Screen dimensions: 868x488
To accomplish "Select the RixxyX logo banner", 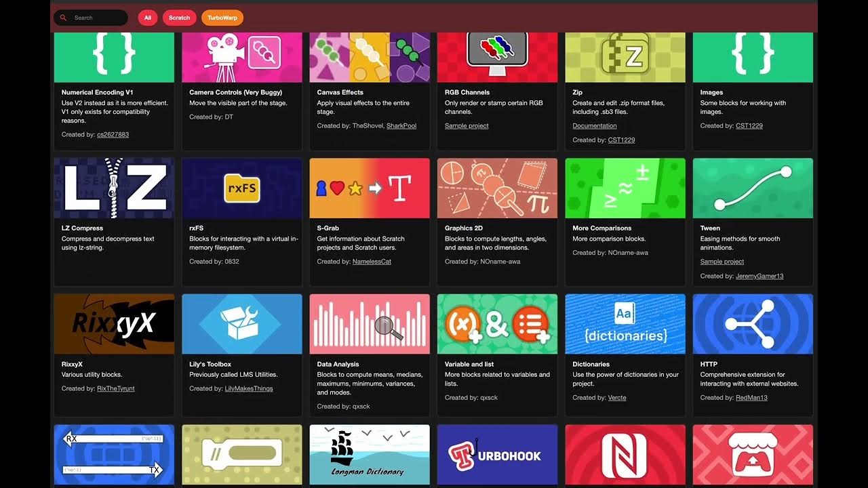I will pos(114,324).
